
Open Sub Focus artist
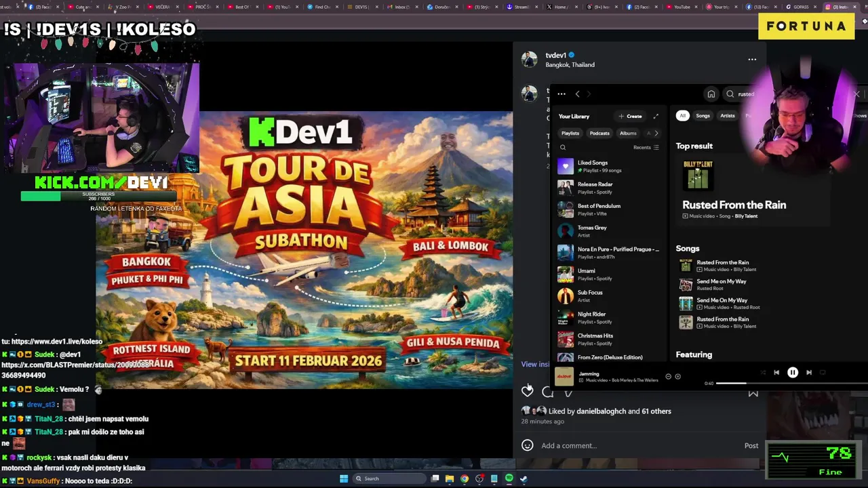(x=608, y=296)
